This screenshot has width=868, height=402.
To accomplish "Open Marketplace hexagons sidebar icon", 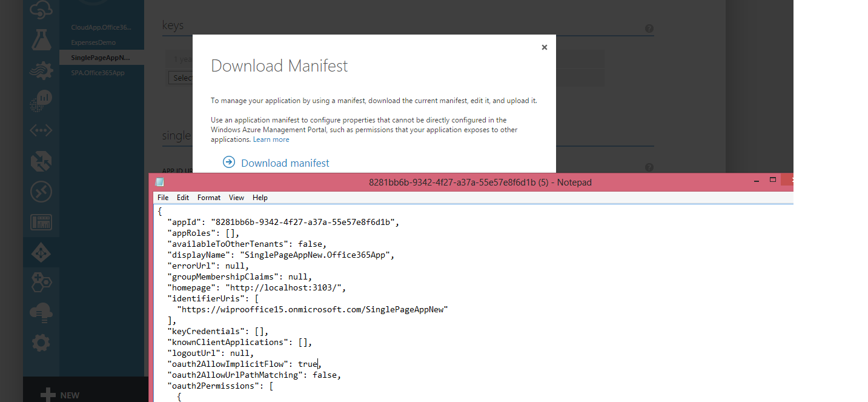I will pyautogui.click(x=41, y=283).
